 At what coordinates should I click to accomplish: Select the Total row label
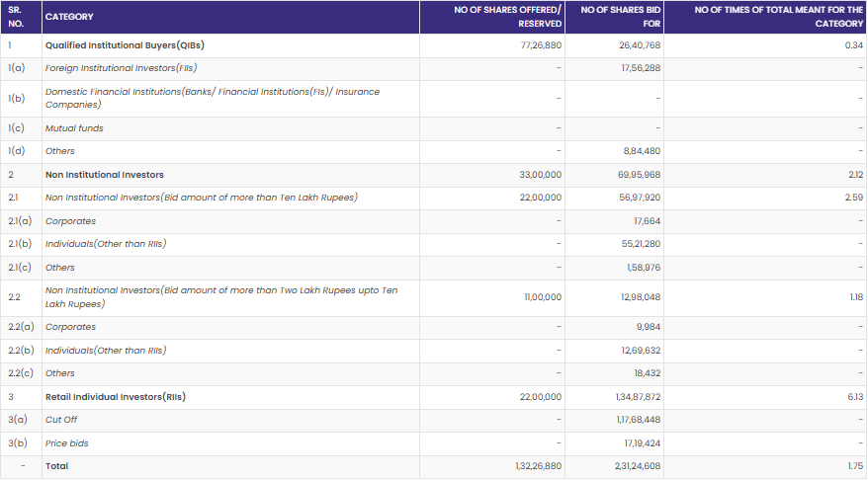pyautogui.click(x=57, y=466)
